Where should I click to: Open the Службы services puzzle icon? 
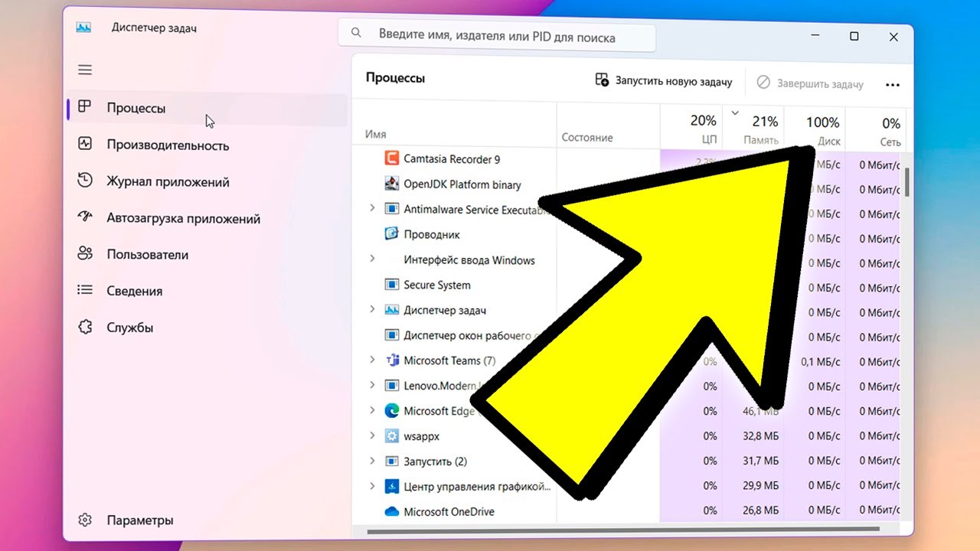(x=85, y=328)
